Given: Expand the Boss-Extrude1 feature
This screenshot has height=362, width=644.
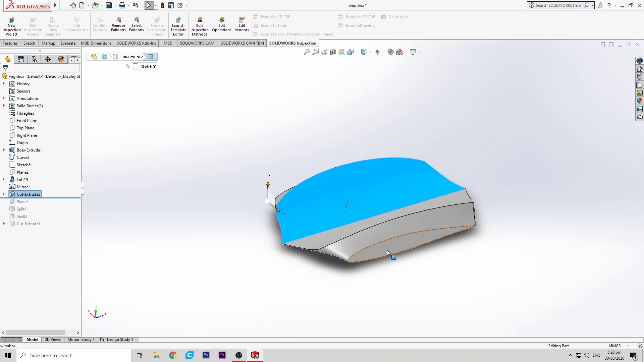Looking at the screenshot, I should [4, 150].
